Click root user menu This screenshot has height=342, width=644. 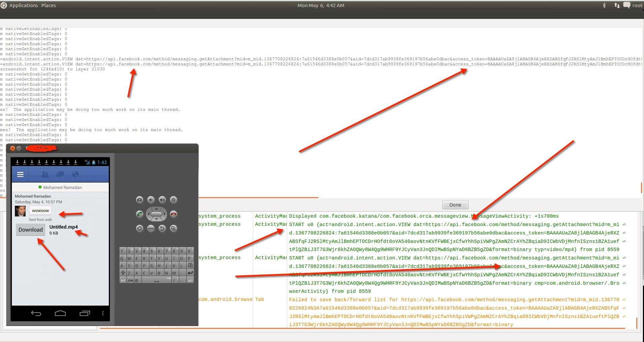pyautogui.click(x=637, y=5)
